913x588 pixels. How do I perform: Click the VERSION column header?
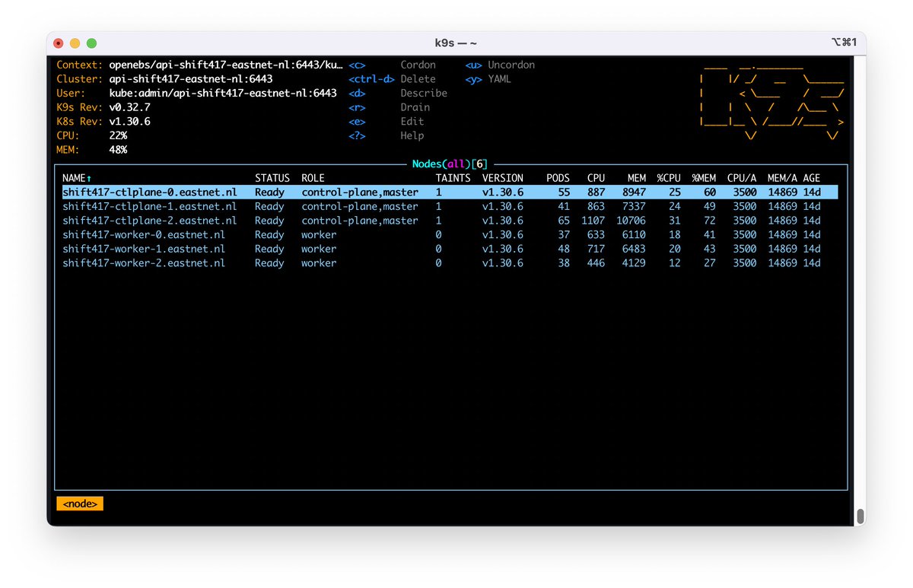502,178
